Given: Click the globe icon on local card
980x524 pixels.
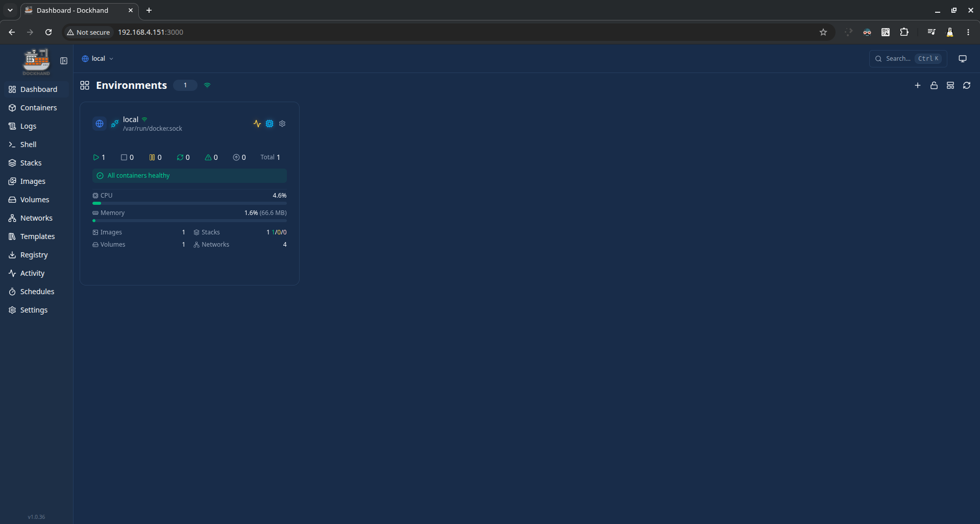Looking at the screenshot, I should pos(100,124).
